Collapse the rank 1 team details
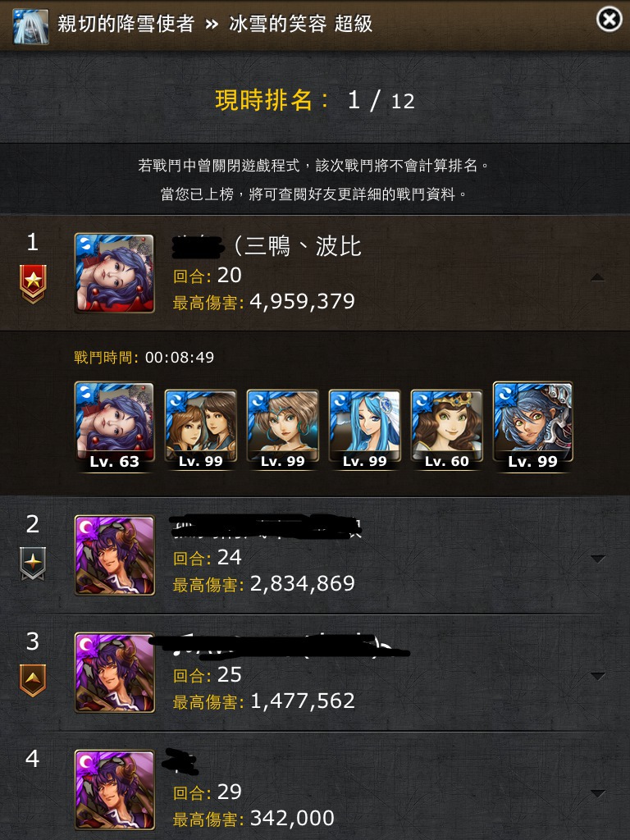This screenshot has height=840, width=630. (598, 277)
